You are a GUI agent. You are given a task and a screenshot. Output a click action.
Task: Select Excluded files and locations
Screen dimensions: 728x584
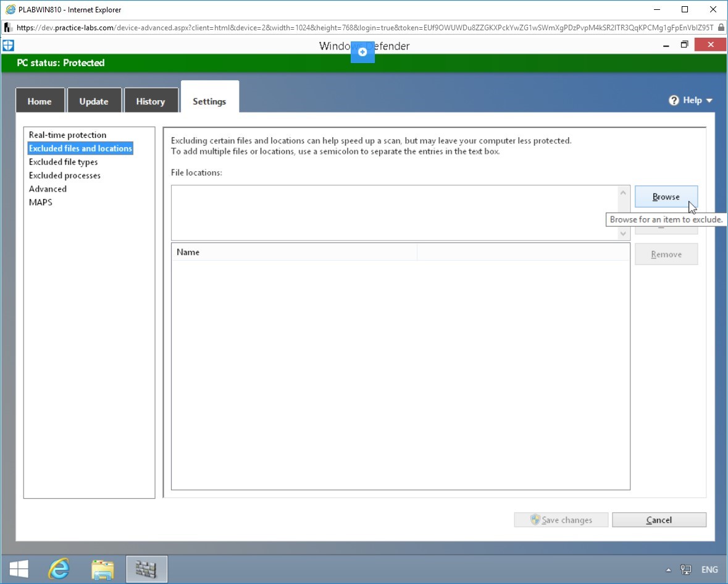pyautogui.click(x=80, y=148)
